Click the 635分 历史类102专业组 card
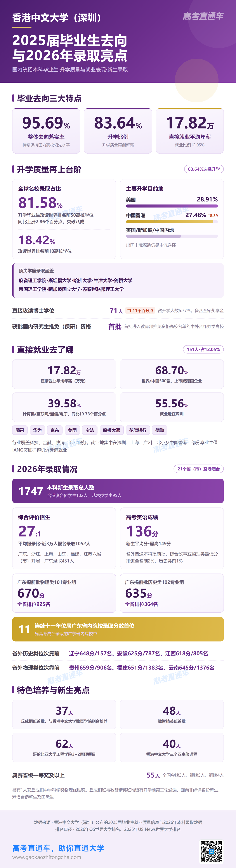Screen dimensions: 236x868 (x=172, y=593)
